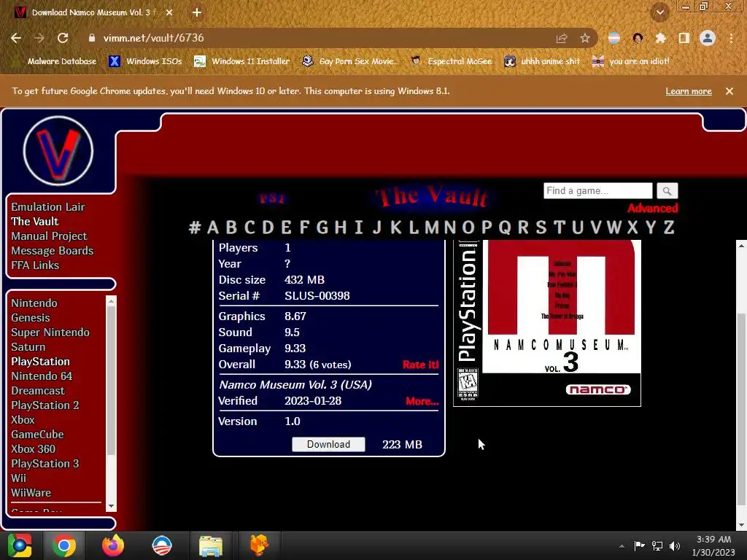Open Action Center flag icon
This screenshot has width=747, height=560.
[x=639, y=545]
